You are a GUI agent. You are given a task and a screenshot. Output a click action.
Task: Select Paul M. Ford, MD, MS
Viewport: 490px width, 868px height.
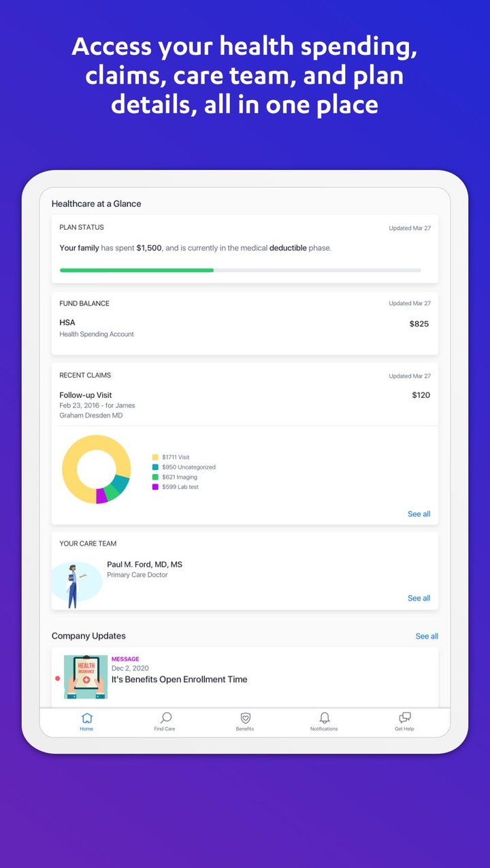144,565
